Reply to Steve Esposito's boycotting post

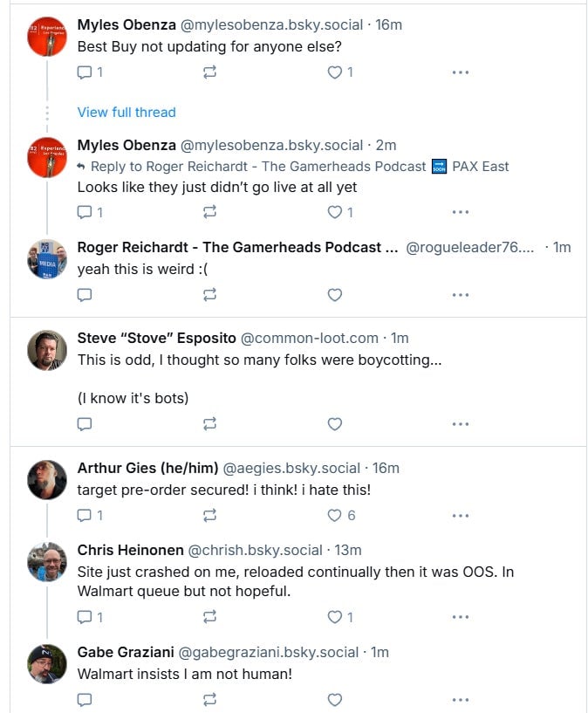pos(85,424)
